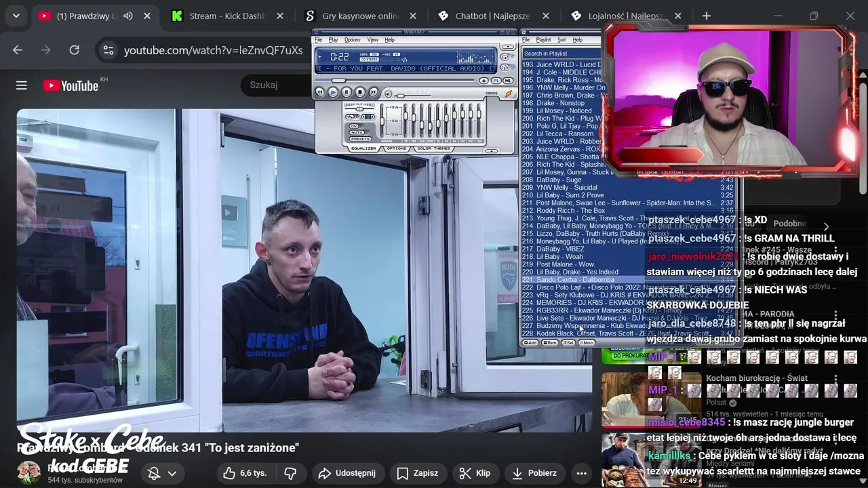Open Winamp Play menu
Image resolution: width=868 pixels, height=488 pixels.
(x=333, y=40)
